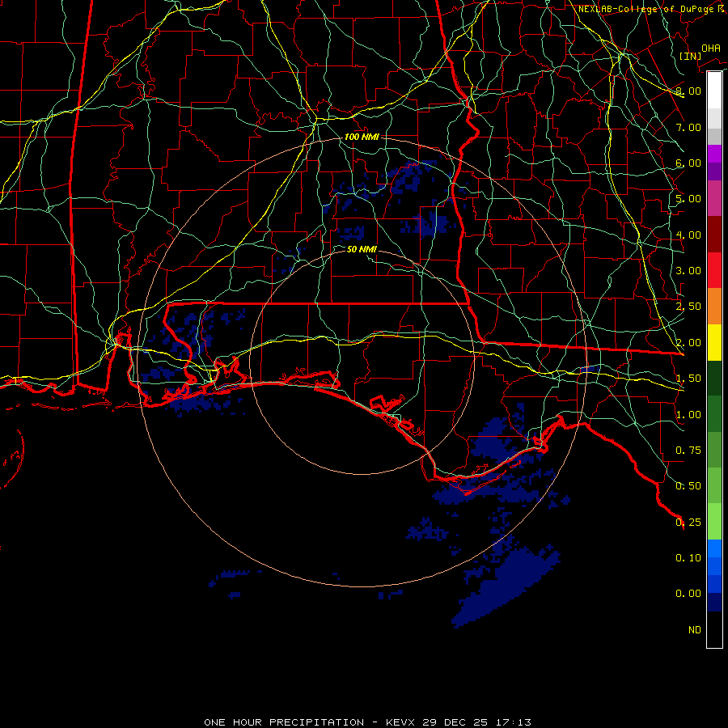
Task: Select the 2.50 legend value
Action: 688,307
